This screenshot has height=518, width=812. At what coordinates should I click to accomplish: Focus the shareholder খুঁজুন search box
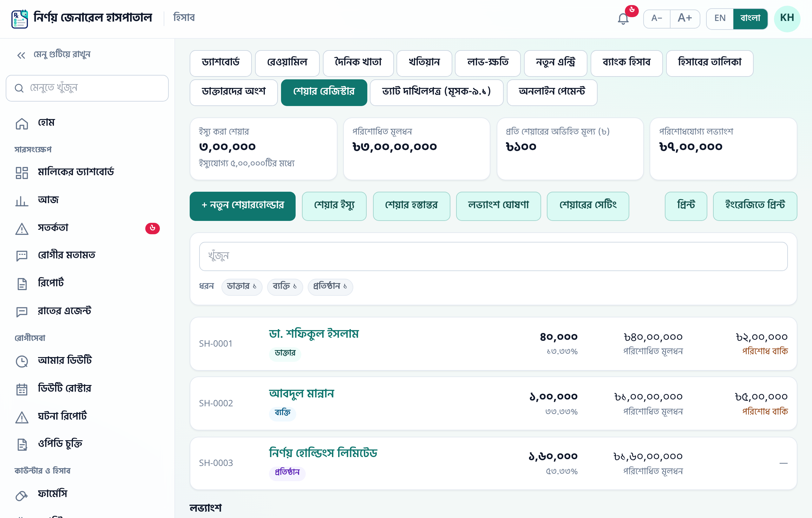tap(493, 256)
